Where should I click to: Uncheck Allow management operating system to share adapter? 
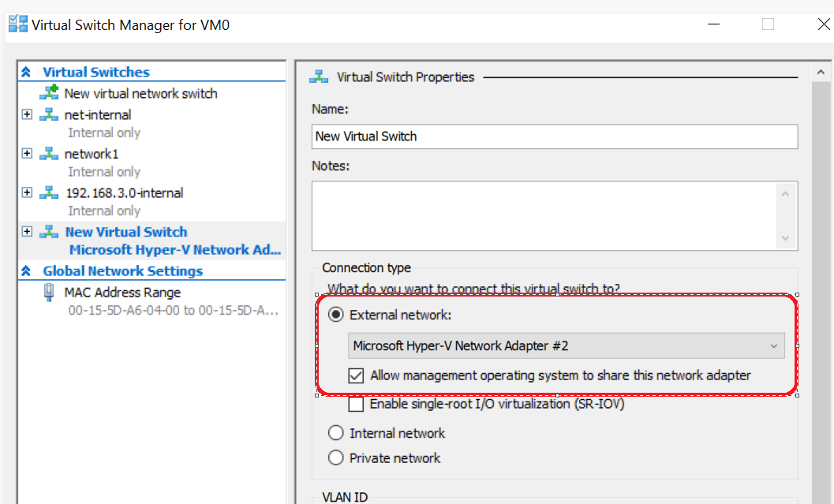tap(356, 375)
